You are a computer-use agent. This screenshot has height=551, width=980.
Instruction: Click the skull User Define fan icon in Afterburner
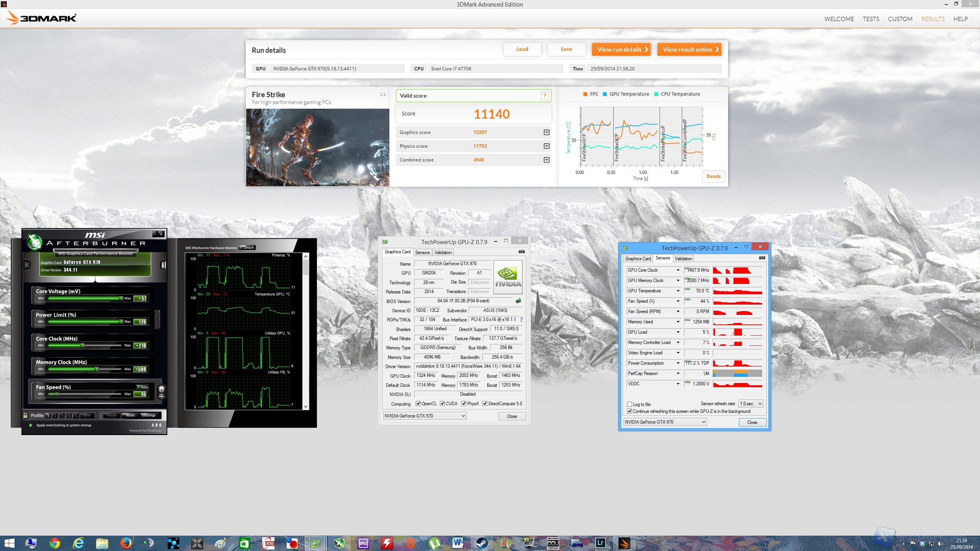[x=161, y=391]
